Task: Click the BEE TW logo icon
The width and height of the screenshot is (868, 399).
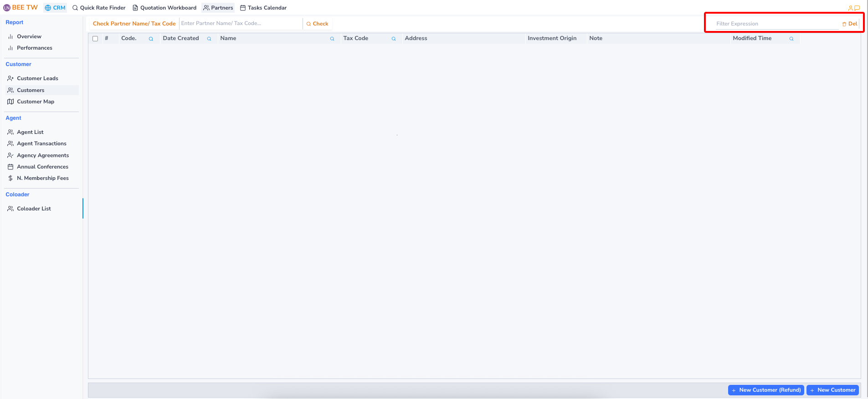Action: tap(7, 8)
